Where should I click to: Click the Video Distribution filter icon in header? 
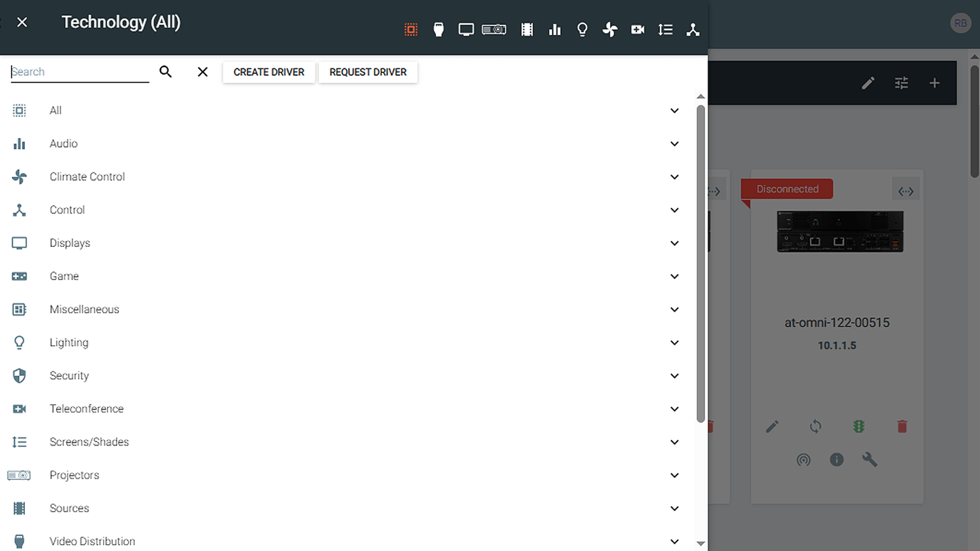pos(439,29)
